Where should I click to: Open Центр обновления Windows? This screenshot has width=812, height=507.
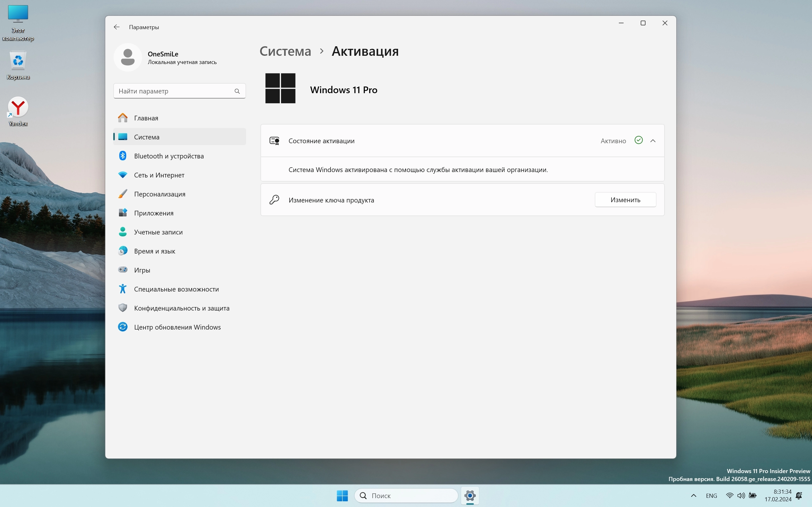point(177,327)
